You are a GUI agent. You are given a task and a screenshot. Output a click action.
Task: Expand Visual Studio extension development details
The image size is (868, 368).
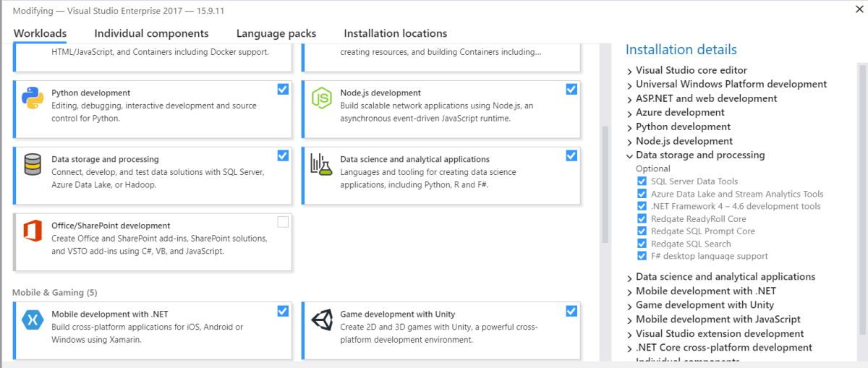pos(629,334)
